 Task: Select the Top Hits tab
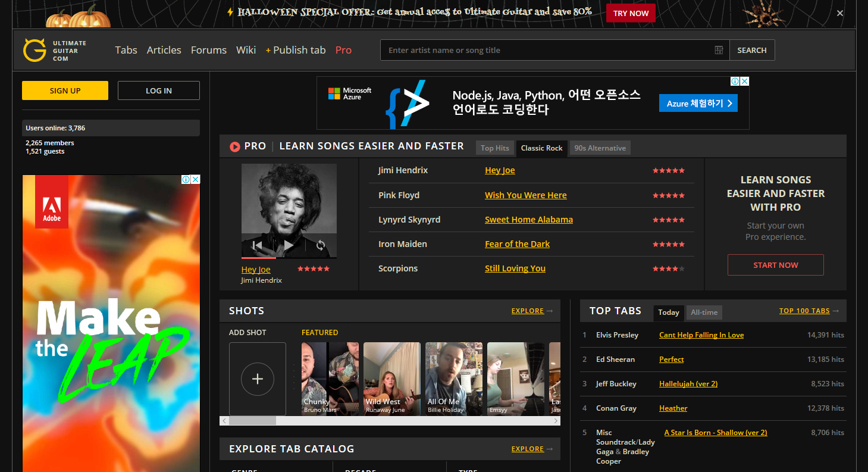(495, 148)
